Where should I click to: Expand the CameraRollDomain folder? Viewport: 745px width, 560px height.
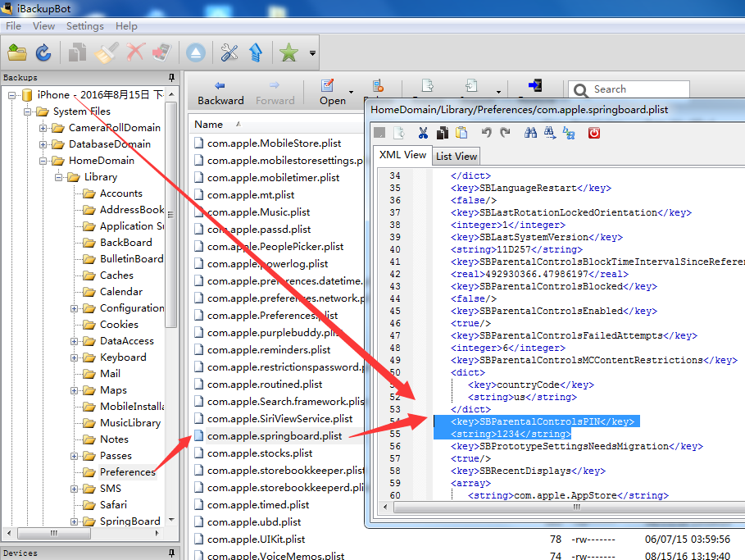(x=44, y=128)
